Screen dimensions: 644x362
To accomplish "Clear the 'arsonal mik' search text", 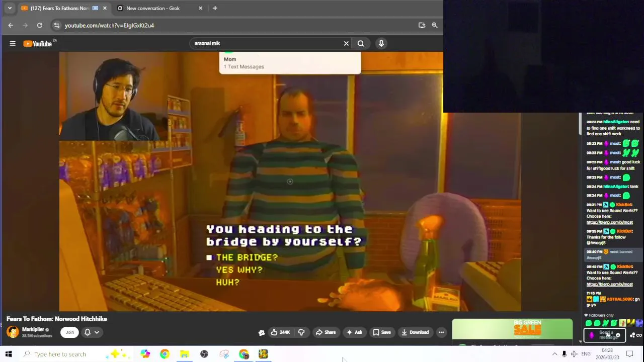I will [346, 43].
